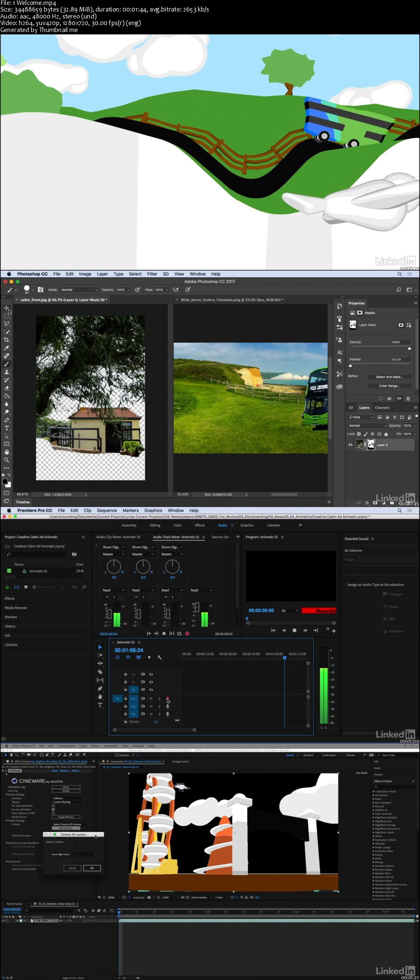
Task: Switch to the Channels tab in Photoshop
Action: (382, 408)
